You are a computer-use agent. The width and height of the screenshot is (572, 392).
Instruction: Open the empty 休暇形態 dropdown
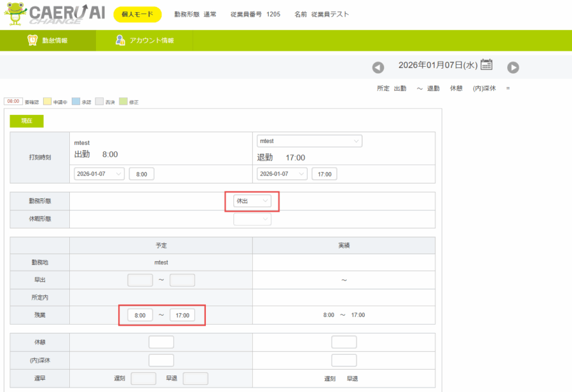click(252, 219)
